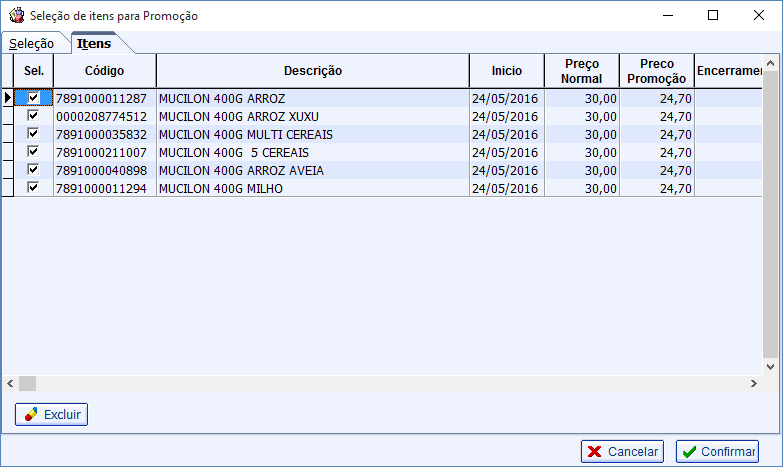Click the eraser icon on Excluir button
The height and width of the screenshot is (467, 783).
click(x=31, y=415)
